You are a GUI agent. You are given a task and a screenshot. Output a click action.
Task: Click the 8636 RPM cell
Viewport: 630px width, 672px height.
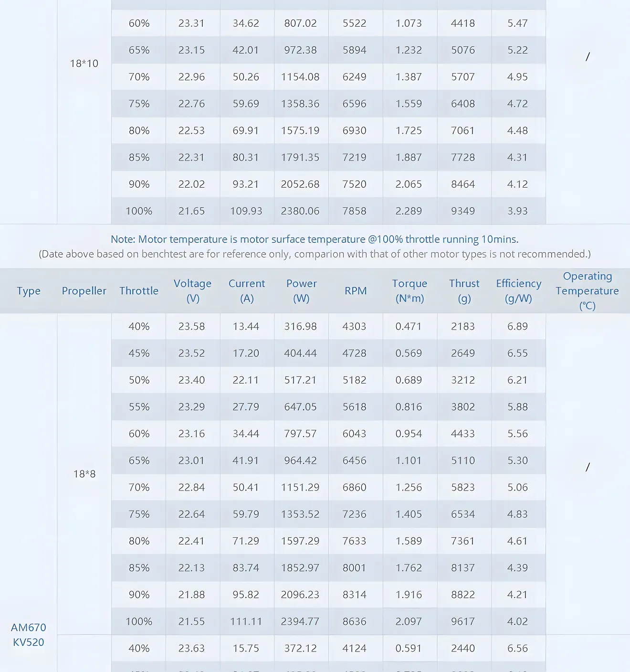click(x=355, y=621)
